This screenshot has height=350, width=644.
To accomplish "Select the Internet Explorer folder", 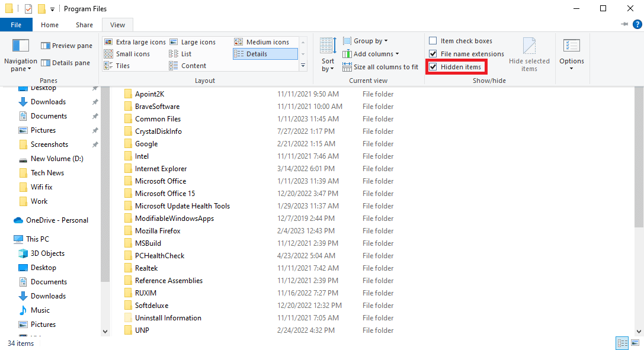I will [x=161, y=169].
